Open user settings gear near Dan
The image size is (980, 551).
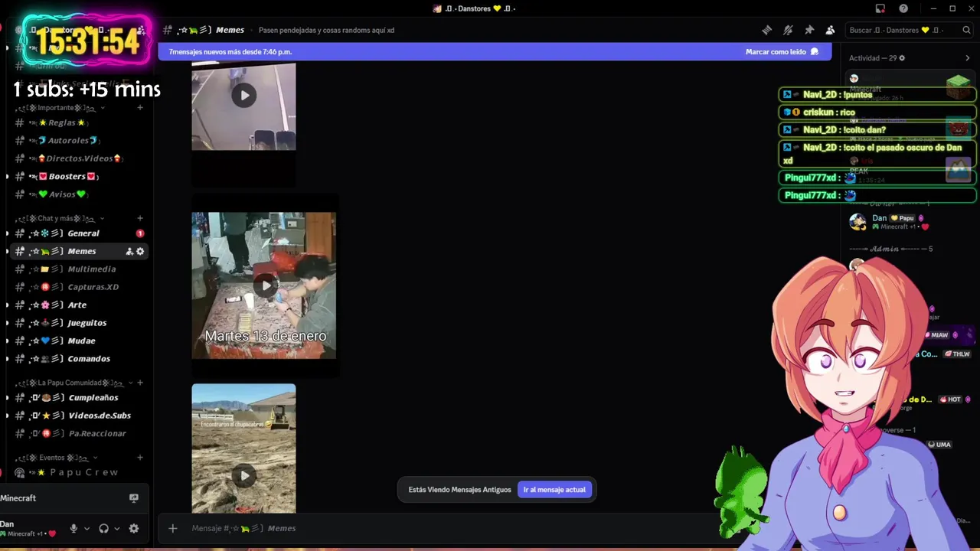[134, 528]
